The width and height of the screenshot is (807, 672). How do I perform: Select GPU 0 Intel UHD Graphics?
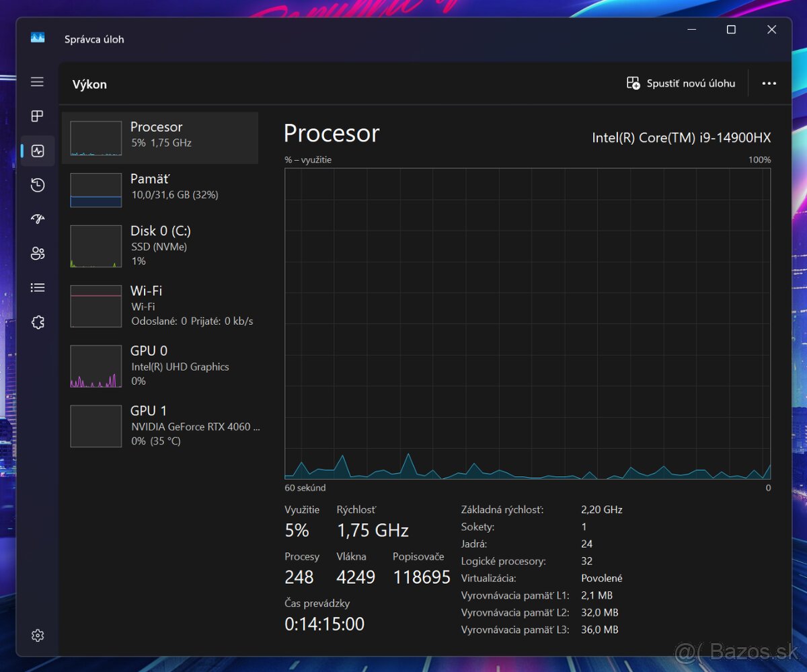click(x=160, y=365)
